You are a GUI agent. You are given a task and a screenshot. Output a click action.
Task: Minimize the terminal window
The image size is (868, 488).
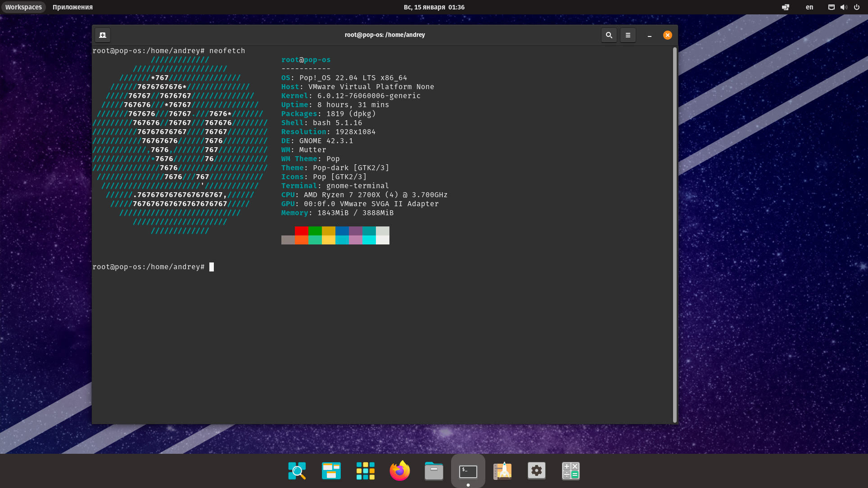tap(649, 35)
